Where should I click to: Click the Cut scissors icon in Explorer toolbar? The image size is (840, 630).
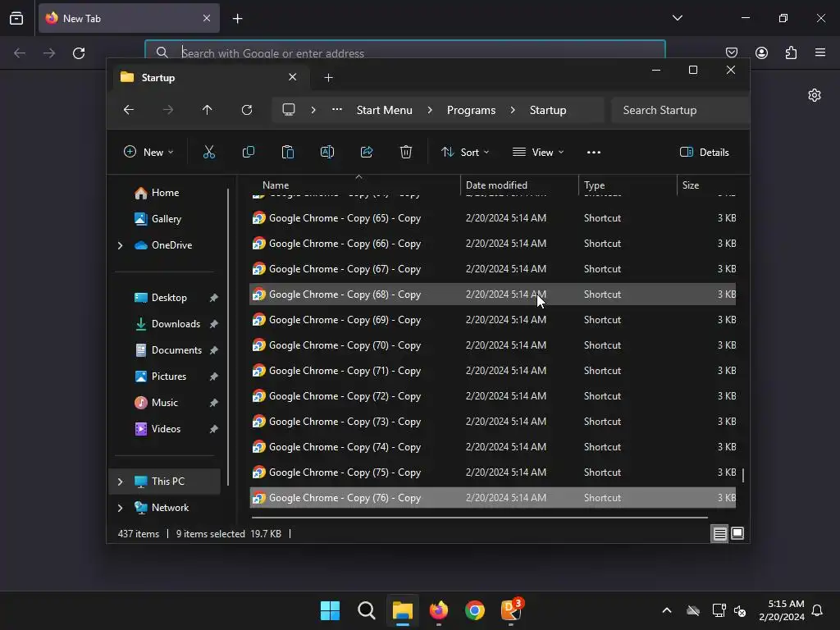209,152
